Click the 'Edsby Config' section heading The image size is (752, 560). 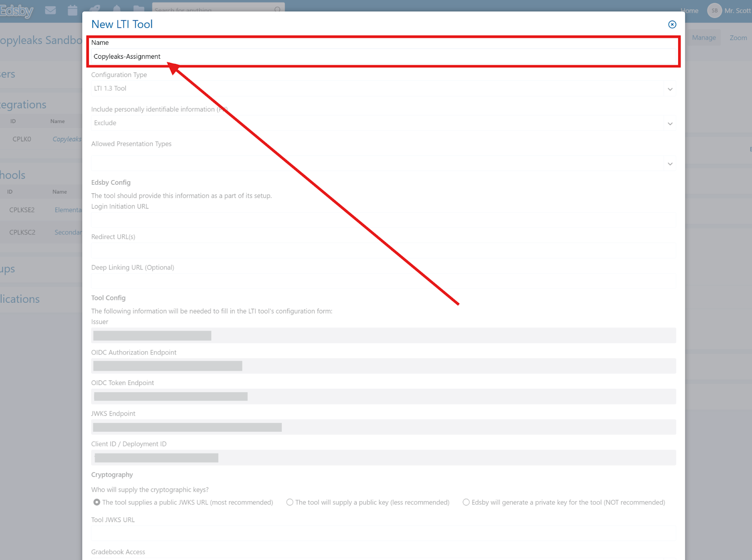pyautogui.click(x=111, y=182)
